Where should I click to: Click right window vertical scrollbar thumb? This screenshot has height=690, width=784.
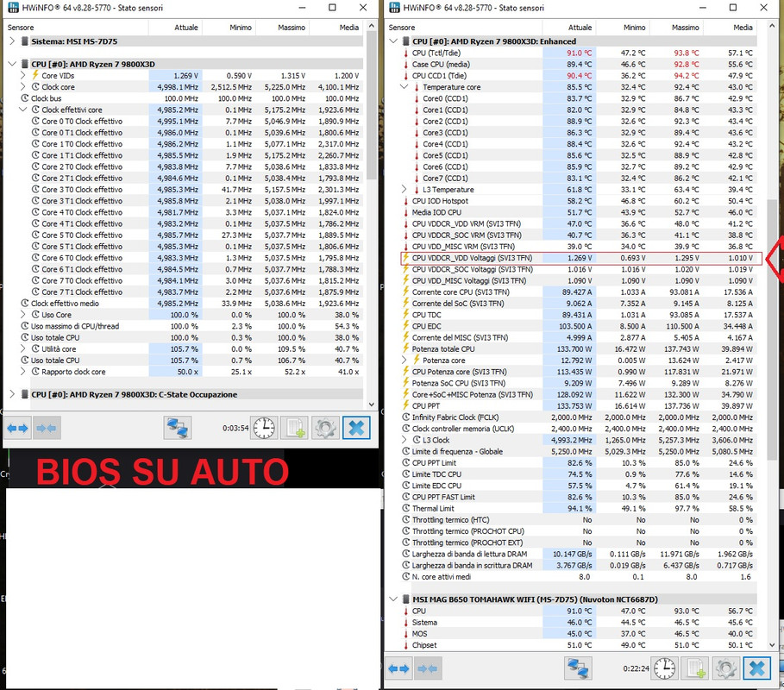coord(773,330)
